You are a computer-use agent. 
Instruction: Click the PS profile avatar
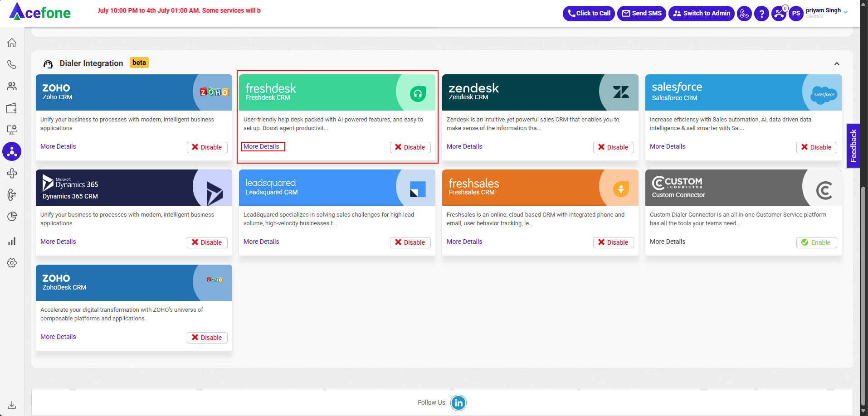(x=796, y=14)
